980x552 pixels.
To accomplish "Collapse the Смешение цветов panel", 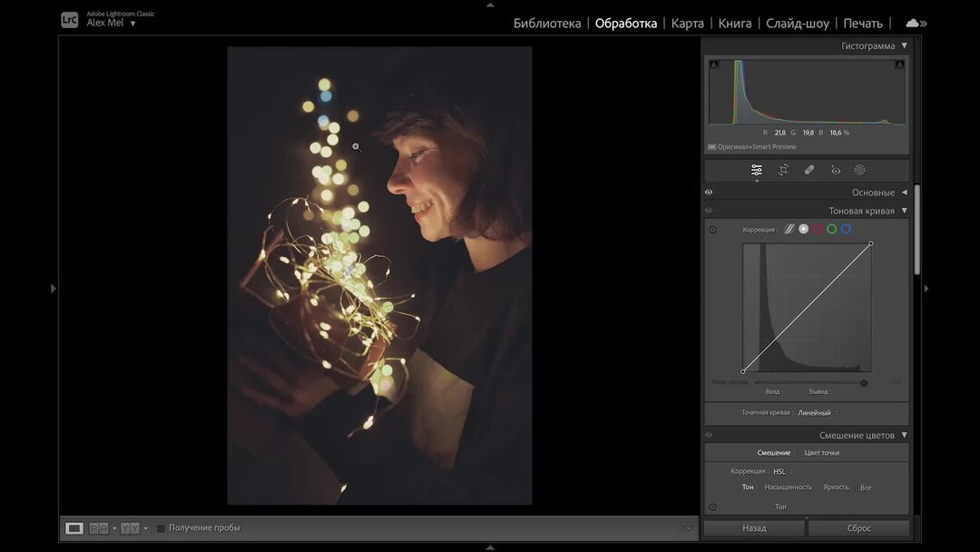I will (x=903, y=434).
